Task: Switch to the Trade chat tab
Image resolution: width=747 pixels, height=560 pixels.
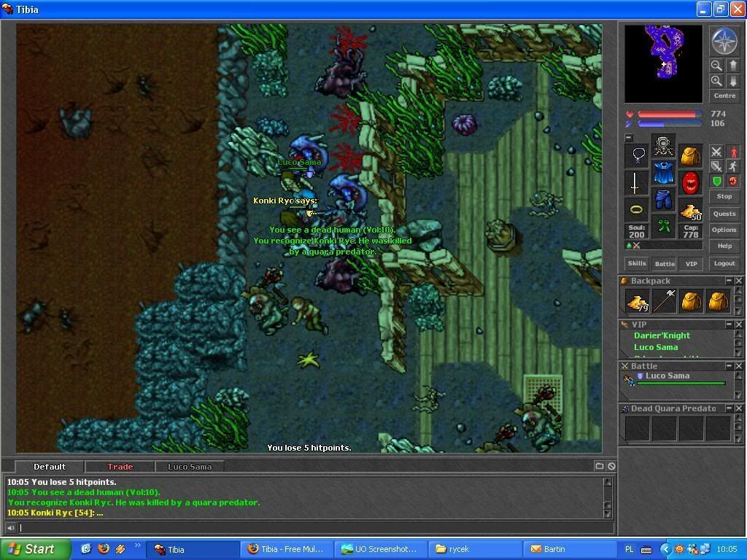Action: 120,467
